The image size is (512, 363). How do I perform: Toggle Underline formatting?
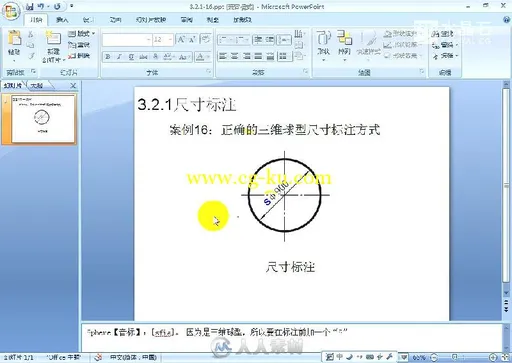pos(131,57)
